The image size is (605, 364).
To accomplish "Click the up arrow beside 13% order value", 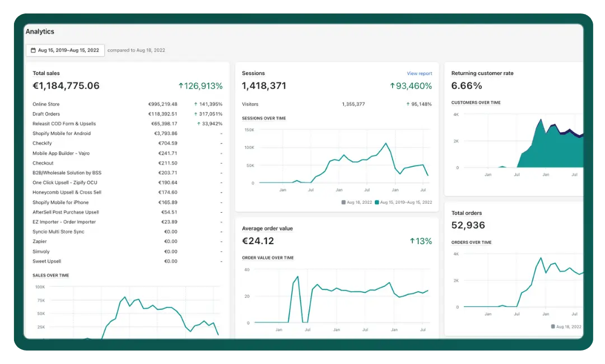I will click(412, 241).
